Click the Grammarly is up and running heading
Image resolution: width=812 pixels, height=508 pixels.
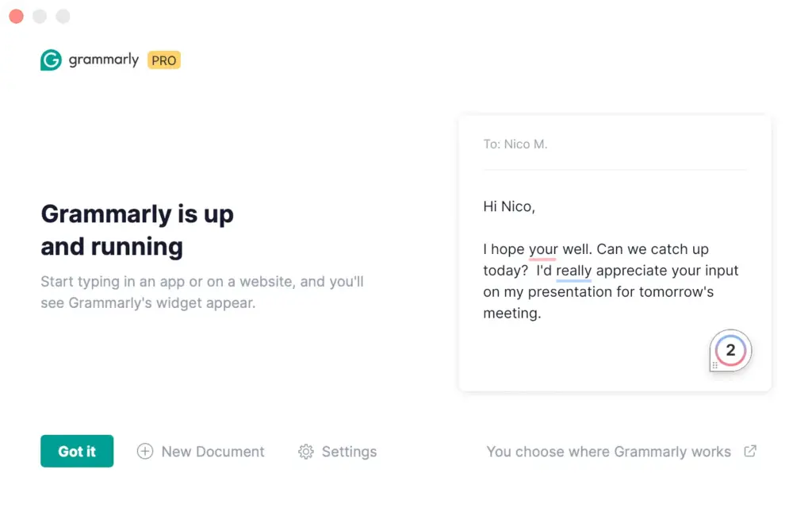pyautogui.click(x=137, y=230)
